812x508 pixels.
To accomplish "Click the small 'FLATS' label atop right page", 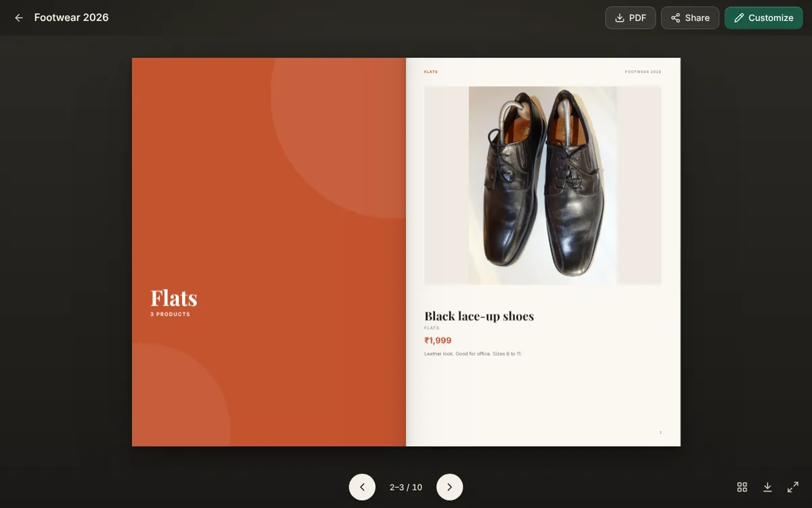I will point(431,72).
